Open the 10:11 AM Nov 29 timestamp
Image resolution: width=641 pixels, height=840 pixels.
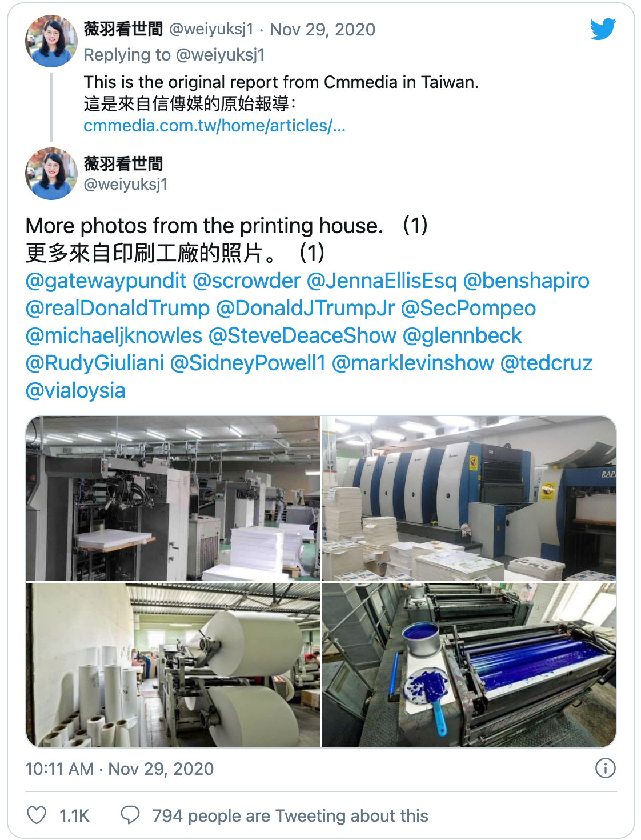click(x=119, y=769)
